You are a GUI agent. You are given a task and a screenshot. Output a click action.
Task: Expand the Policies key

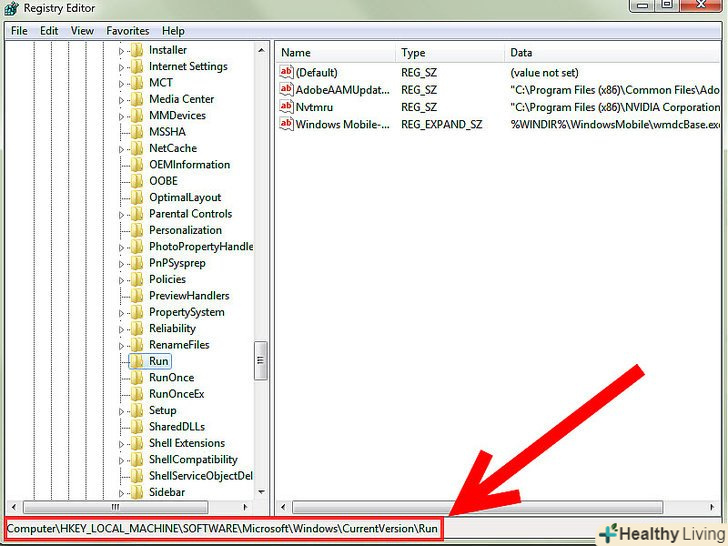point(121,280)
